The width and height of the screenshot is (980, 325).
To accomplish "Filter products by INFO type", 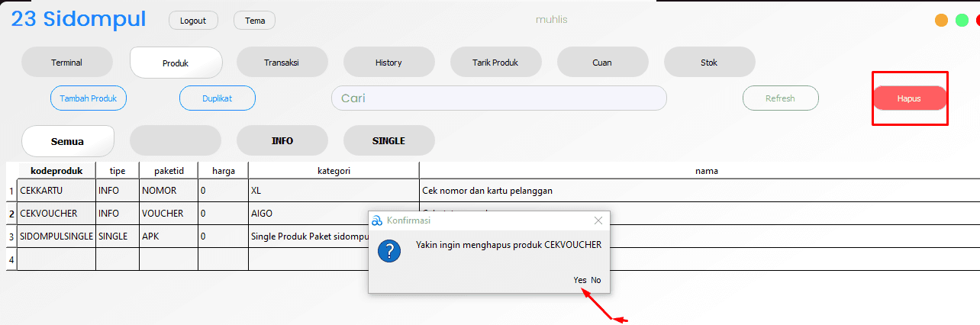I will (282, 141).
